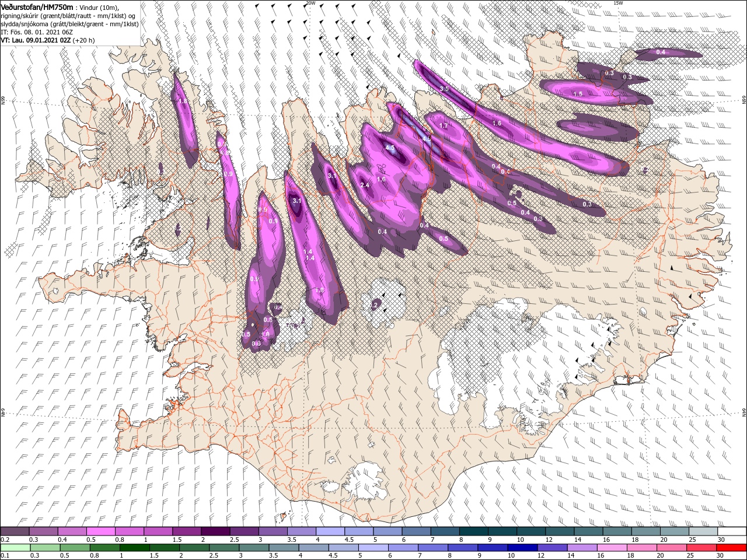Pick the lavender top swatch between 4 and 4.5
Viewport: 747px width, 560px height.
click(x=330, y=531)
